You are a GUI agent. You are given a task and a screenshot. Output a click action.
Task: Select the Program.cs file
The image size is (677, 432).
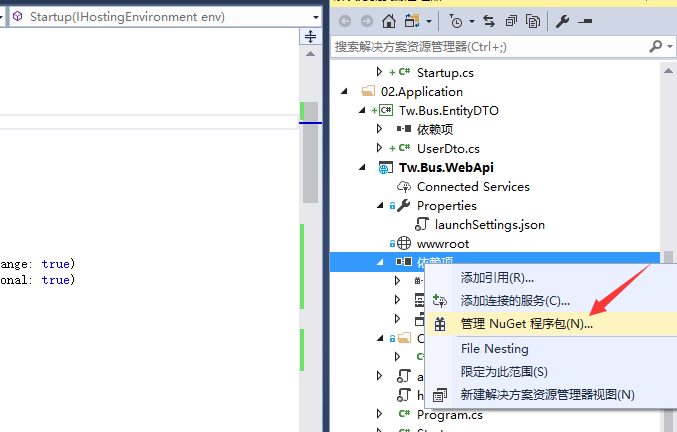click(x=449, y=415)
